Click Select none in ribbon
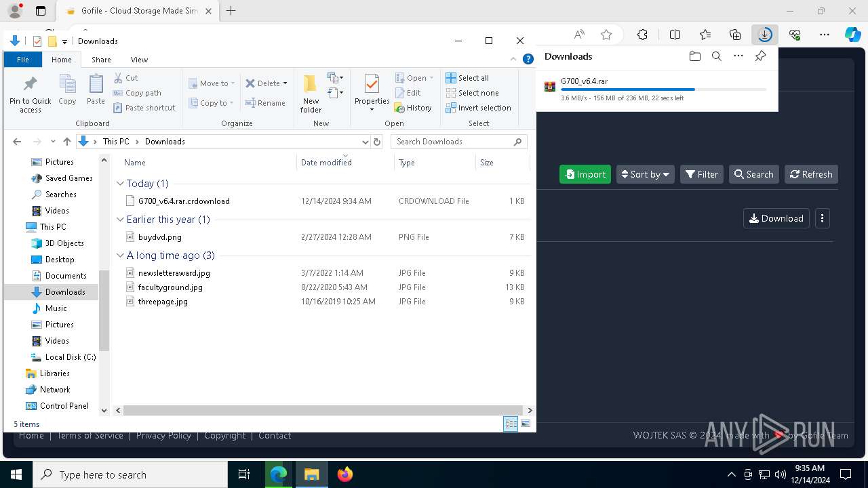 pos(472,93)
